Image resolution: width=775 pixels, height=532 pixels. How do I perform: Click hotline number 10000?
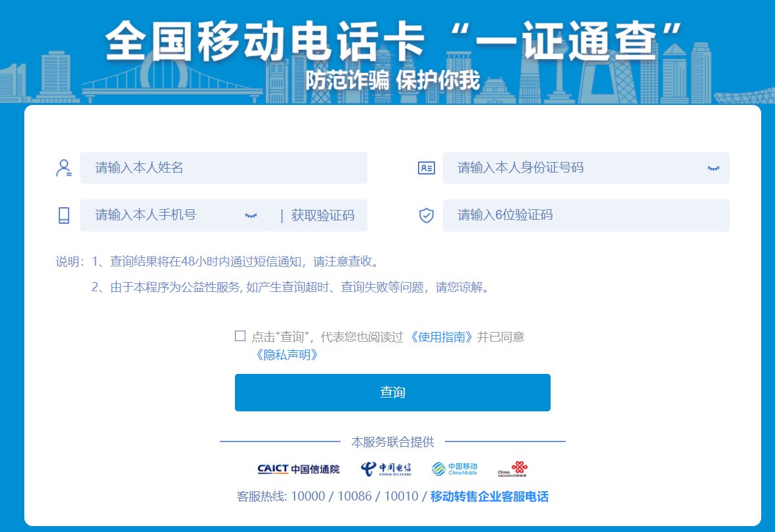click(x=308, y=497)
